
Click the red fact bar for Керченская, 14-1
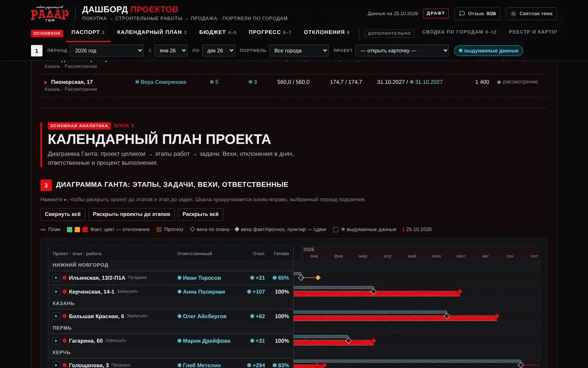tap(376, 294)
